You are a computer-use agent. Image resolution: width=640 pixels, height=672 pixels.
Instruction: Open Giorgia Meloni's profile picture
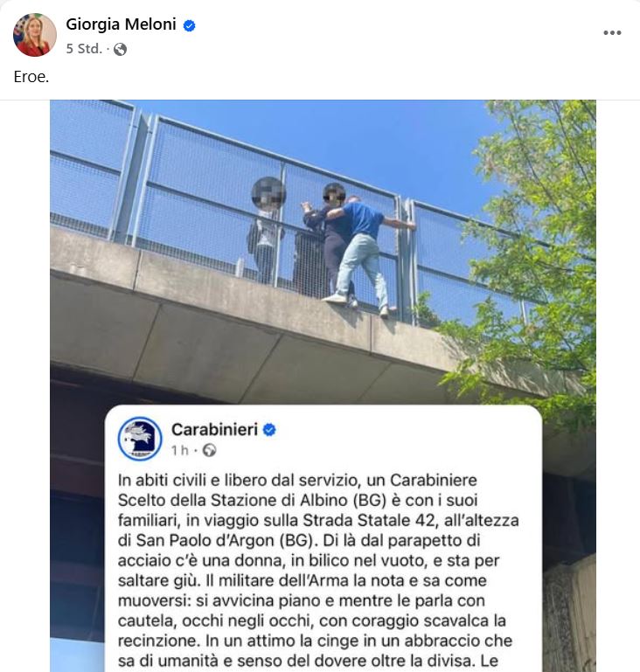point(35,35)
